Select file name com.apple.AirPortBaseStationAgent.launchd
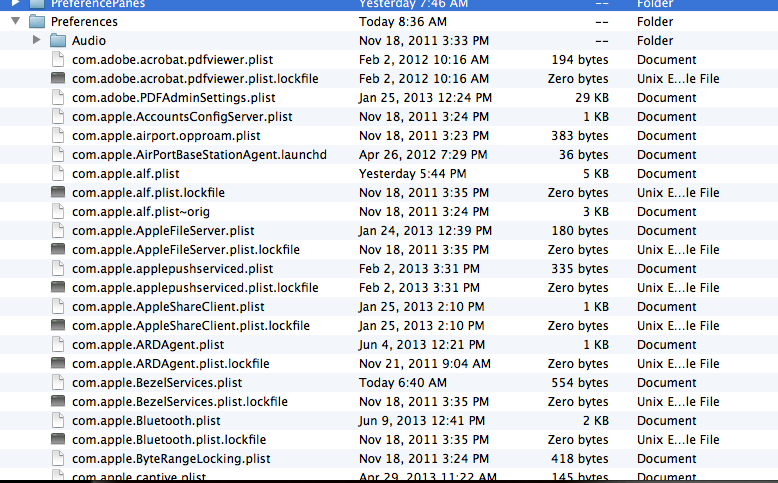 pyautogui.click(x=199, y=155)
